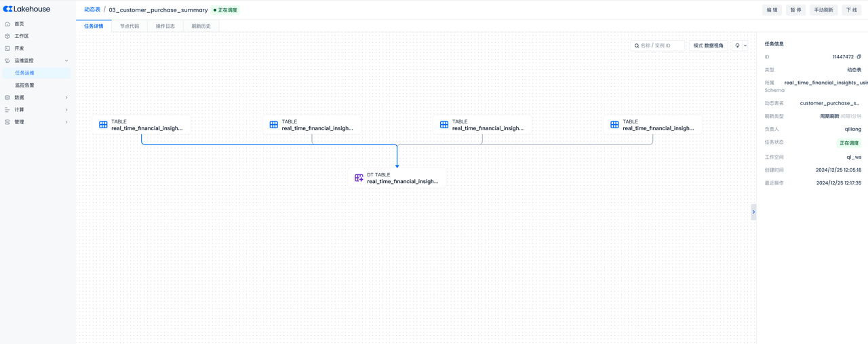Image resolution: width=868 pixels, height=344 pixels.
Task: Click the 工作区 cube icon
Action: pyautogui.click(x=7, y=36)
